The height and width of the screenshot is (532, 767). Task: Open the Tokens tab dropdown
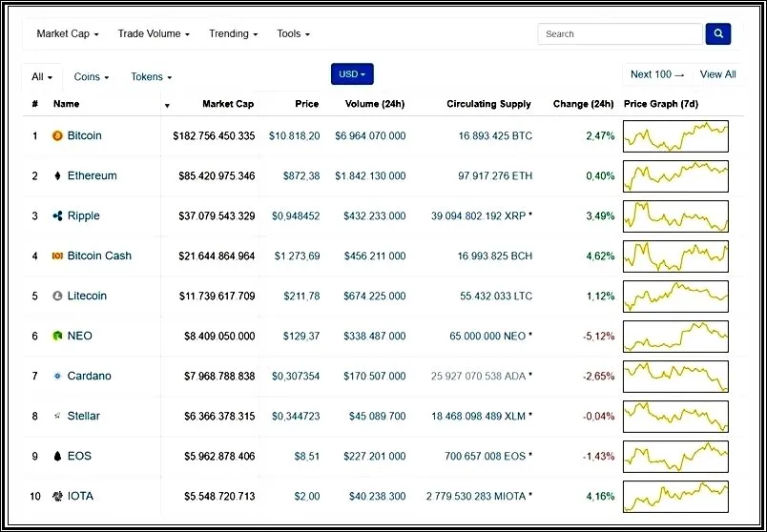point(151,77)
